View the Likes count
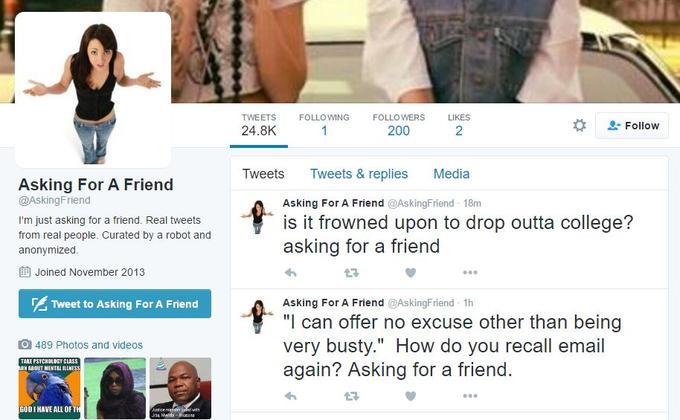The height and width of the screenshot is (420, 680). (x=459, y=125)
